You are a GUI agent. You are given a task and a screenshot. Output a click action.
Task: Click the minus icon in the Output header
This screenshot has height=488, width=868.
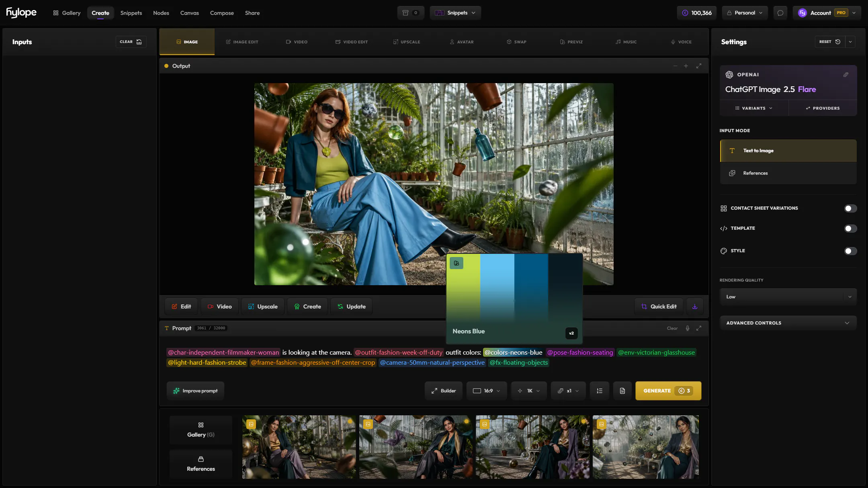(675, 66)
